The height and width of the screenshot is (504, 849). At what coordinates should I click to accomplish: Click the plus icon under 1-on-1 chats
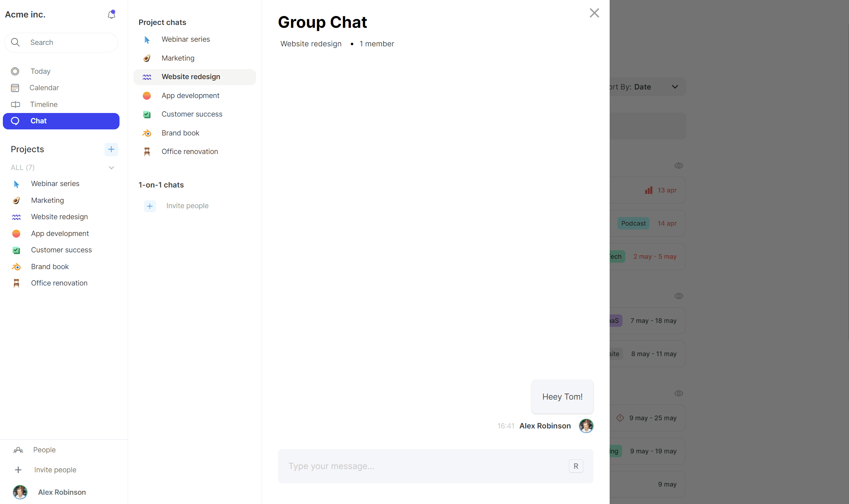150,206
